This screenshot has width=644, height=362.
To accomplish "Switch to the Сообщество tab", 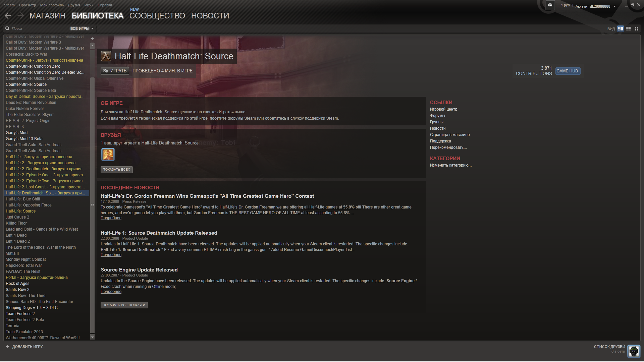I will pyautogui.click(x=157, y=16).
